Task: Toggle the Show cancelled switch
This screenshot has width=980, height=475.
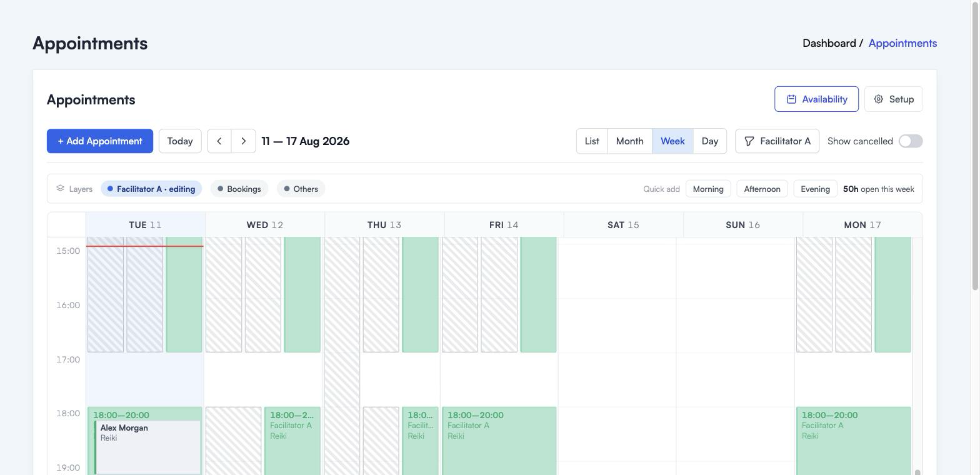Action: [x=911, y=141]
